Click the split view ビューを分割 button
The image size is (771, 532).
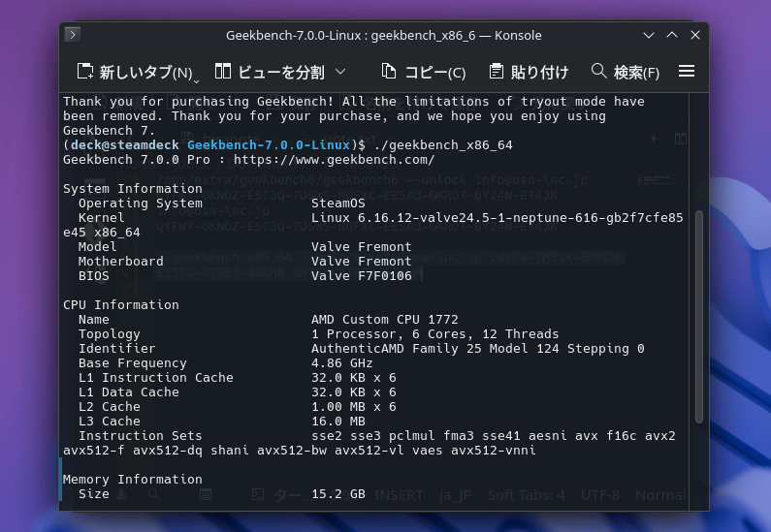[270, 73]
